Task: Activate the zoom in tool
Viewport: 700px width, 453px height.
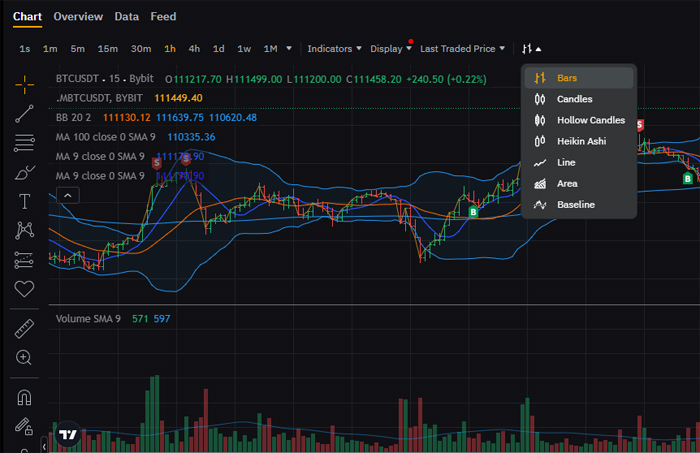Action: (x=24, y=358)
